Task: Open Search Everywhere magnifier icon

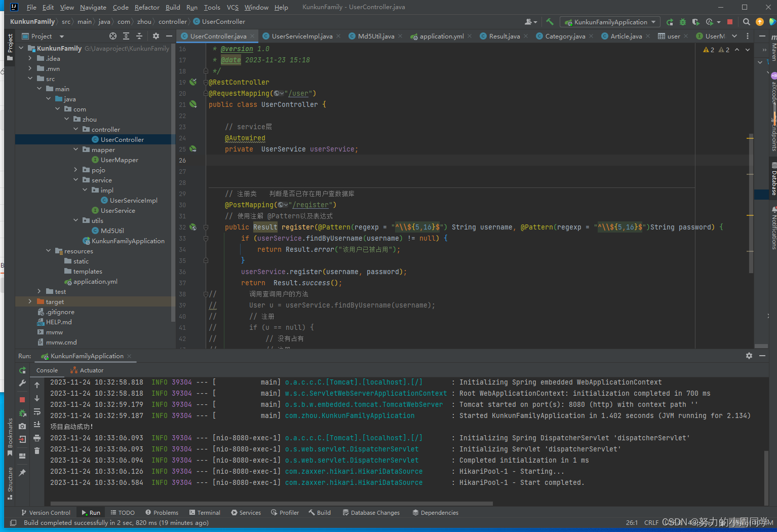Action: tap(746, 22)
